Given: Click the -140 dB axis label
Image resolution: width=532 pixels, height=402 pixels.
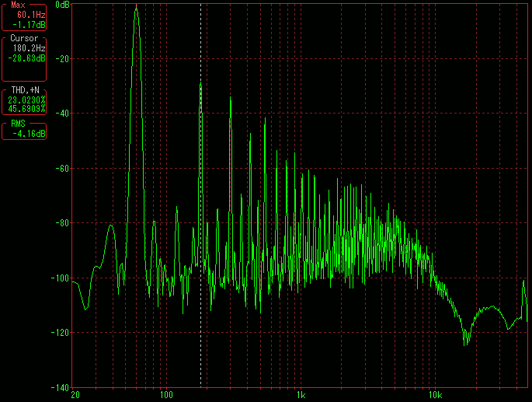Looking at the screenshot, I should point(60,387).
